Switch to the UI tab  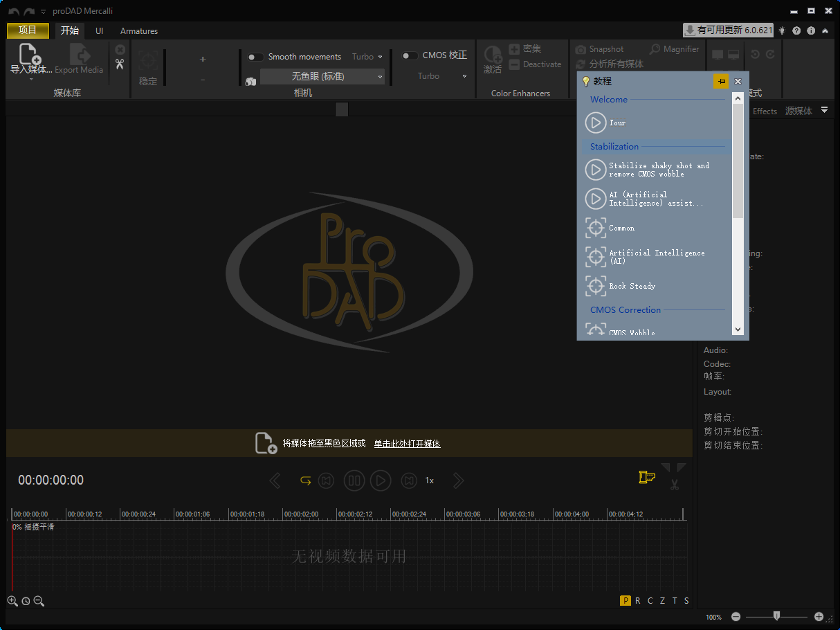point(100,31)
